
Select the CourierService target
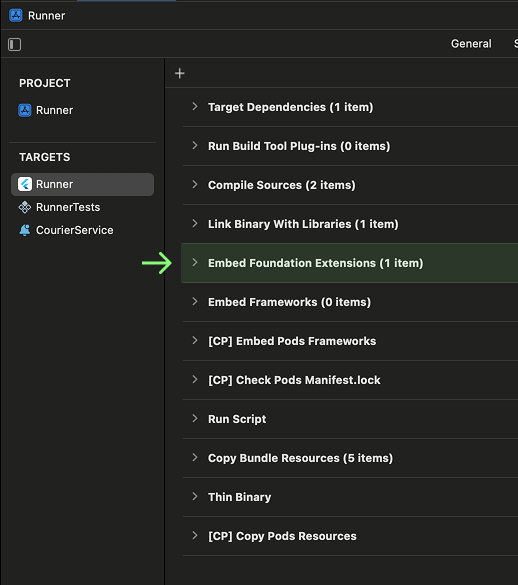(x=66, y=230)
